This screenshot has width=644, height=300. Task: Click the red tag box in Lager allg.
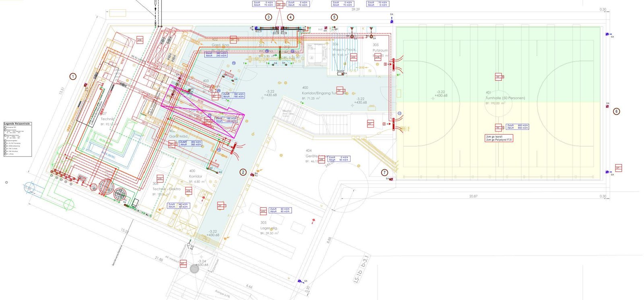click(x=263, y=210)
